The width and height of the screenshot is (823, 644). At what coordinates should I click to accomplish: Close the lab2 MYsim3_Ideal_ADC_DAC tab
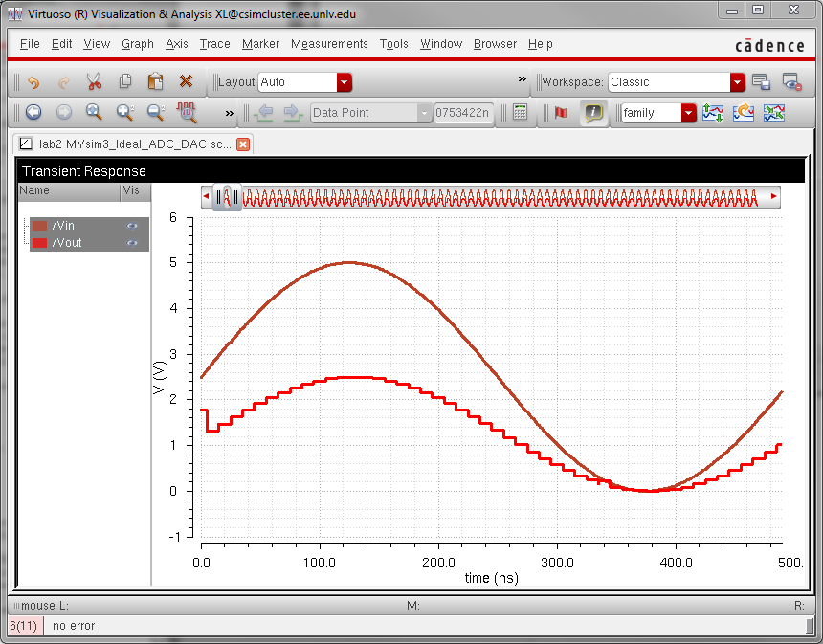pos(243,144)
